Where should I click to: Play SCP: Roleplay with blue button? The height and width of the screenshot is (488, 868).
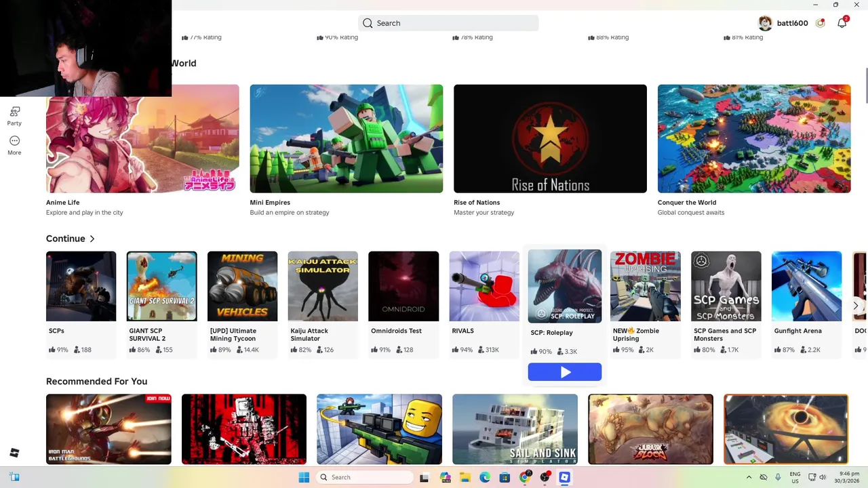pos(565,371)
